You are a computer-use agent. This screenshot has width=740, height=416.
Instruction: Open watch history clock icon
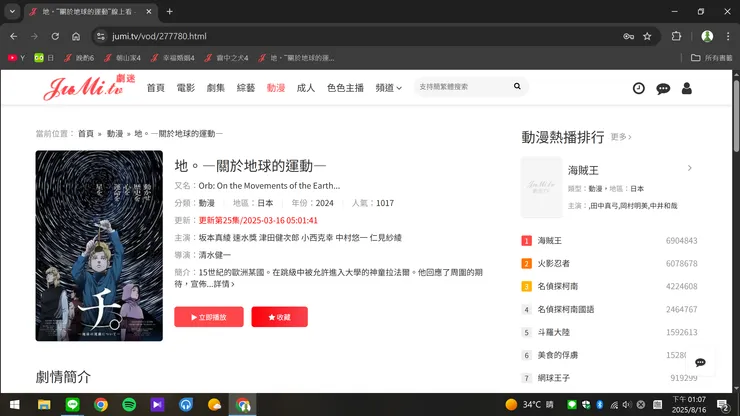point(639,88)
